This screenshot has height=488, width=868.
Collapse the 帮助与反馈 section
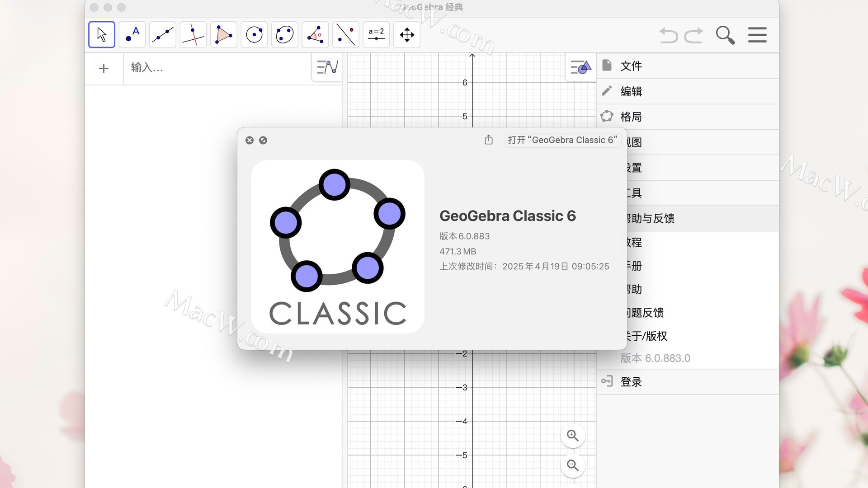(702, 219)
